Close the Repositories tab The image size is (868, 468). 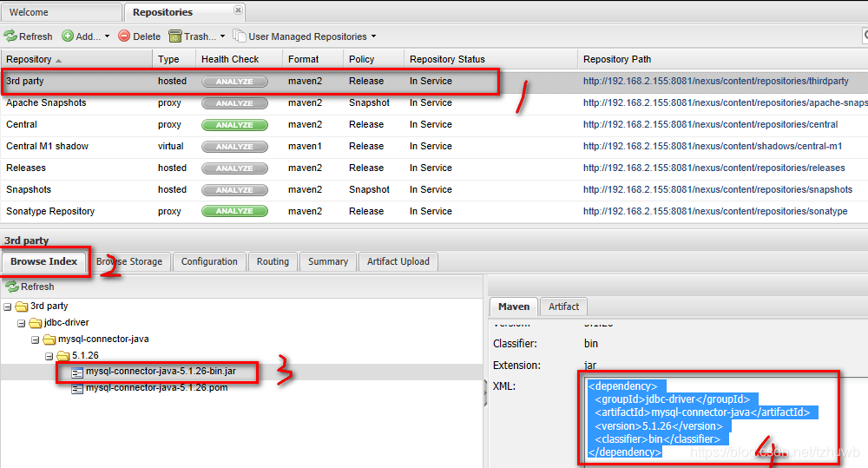click(238, 10)
